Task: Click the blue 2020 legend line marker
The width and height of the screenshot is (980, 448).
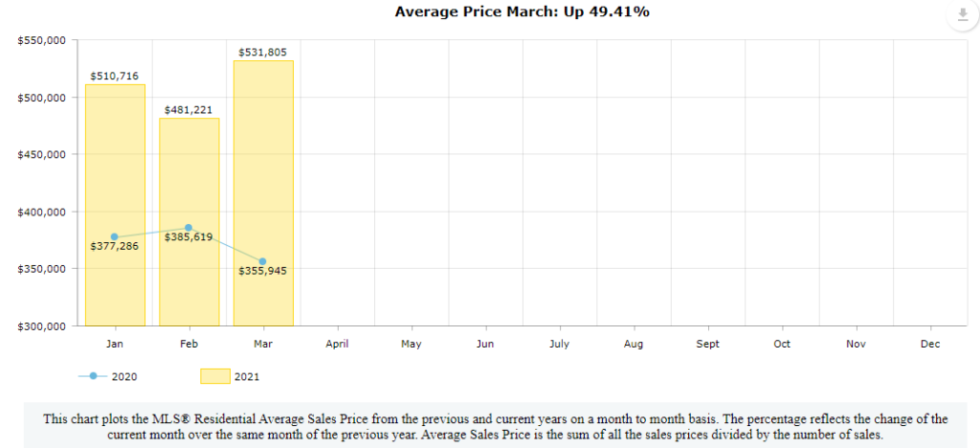Action: coord(93,376)
